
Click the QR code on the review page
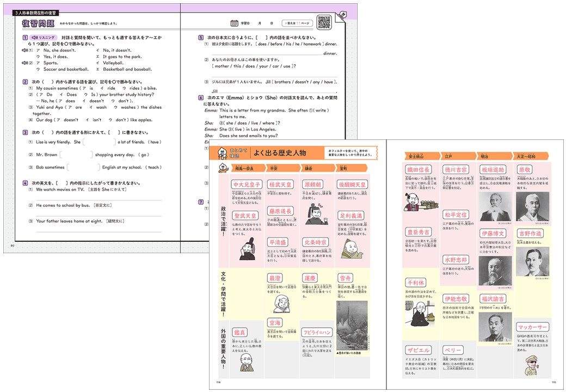[x=324, y=22]
